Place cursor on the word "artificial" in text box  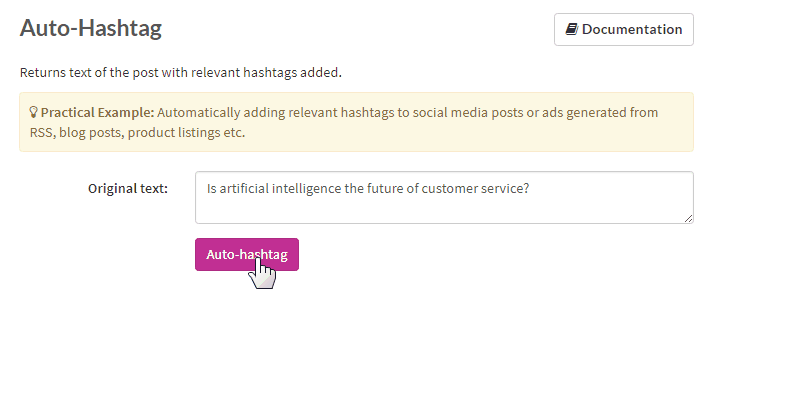click(x=249, y=187)
